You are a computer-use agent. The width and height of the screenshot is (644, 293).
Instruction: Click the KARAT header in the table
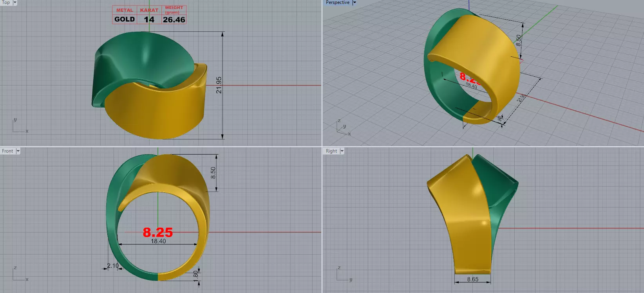click(149, 10)
